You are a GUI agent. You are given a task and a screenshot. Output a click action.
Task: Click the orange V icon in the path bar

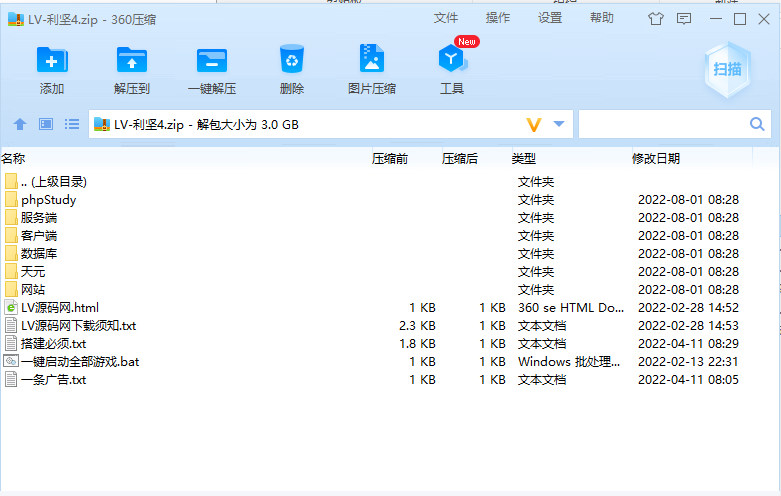(534, 124)
